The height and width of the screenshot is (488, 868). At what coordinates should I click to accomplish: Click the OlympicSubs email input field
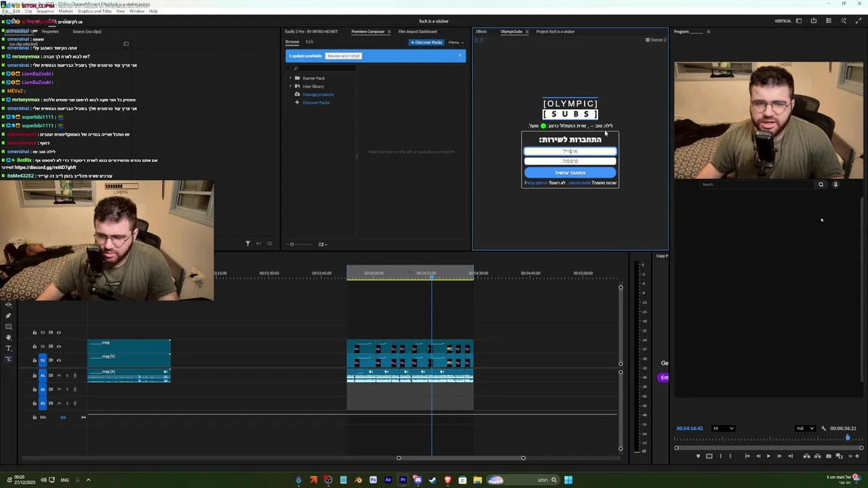click(x=570, y=151)
